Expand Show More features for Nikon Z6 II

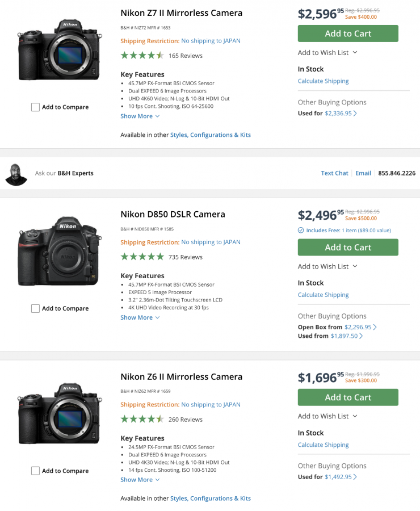pyautogui.click(x=140, y=480)
